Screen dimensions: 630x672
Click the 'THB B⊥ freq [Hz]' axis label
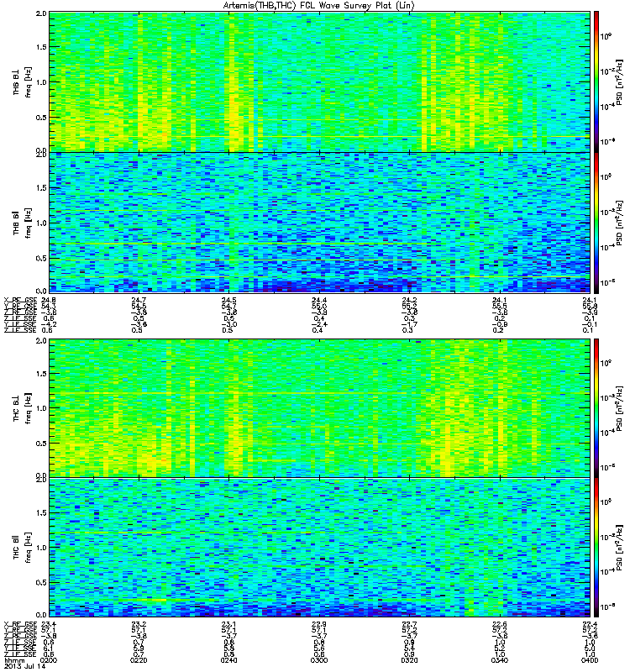tap(22, 81)
